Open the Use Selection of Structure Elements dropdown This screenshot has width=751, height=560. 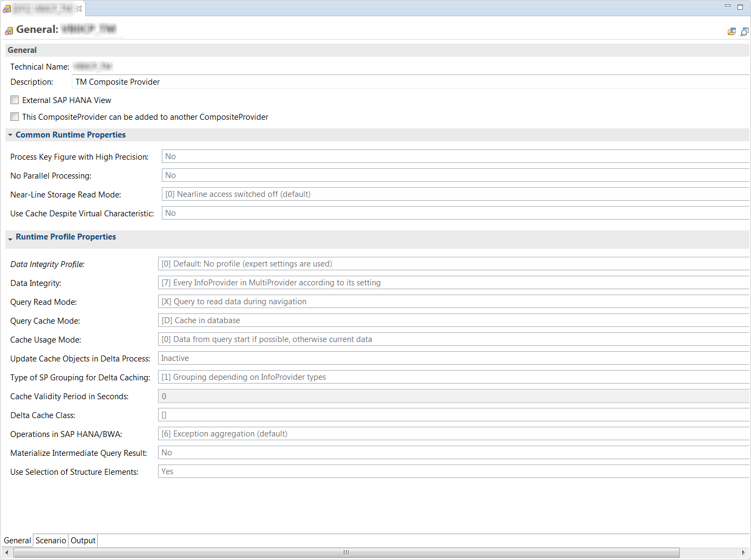point(453,471)
